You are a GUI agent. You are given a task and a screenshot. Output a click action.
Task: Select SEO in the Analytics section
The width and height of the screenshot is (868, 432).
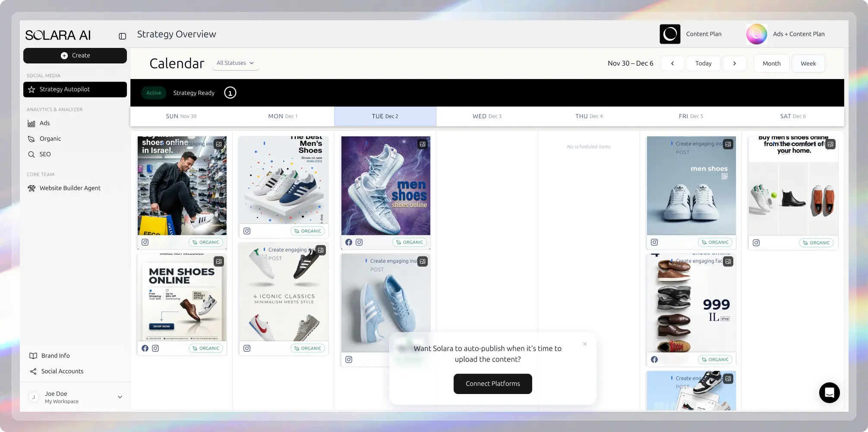click(44, 154)
